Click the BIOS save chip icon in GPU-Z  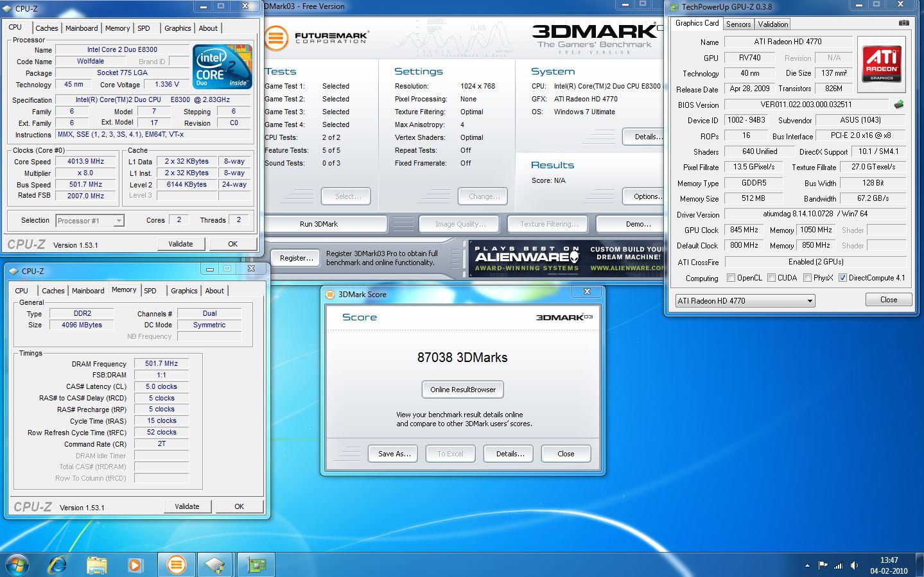(898, 104)
